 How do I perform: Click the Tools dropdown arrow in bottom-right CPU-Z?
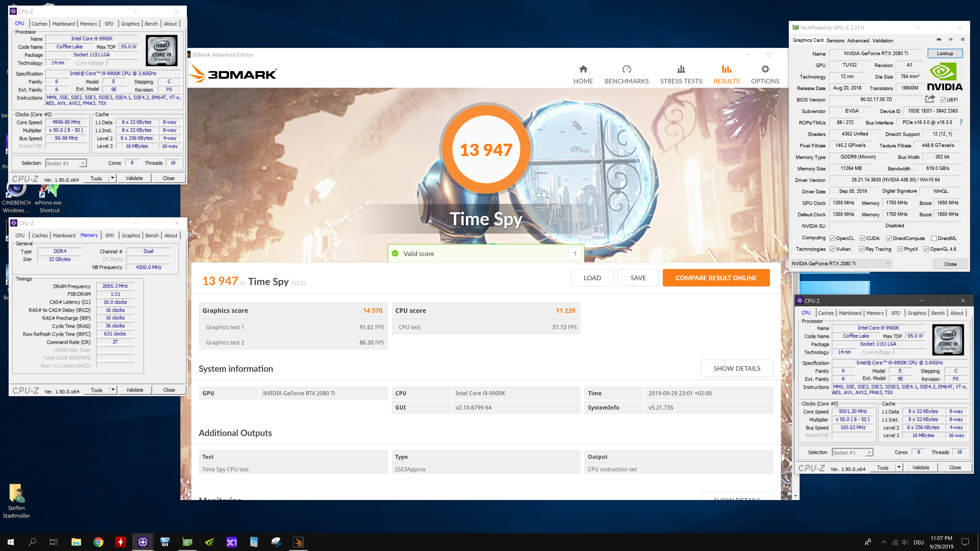pos(899,467)
